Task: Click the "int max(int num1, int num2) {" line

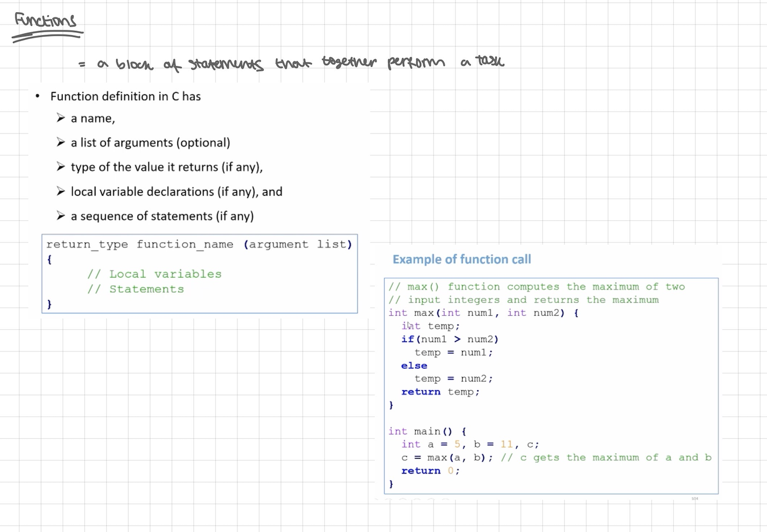Action: tap(484, 313)
